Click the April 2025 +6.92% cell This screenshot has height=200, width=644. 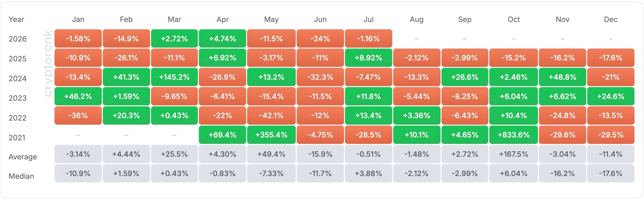(222, 58)
